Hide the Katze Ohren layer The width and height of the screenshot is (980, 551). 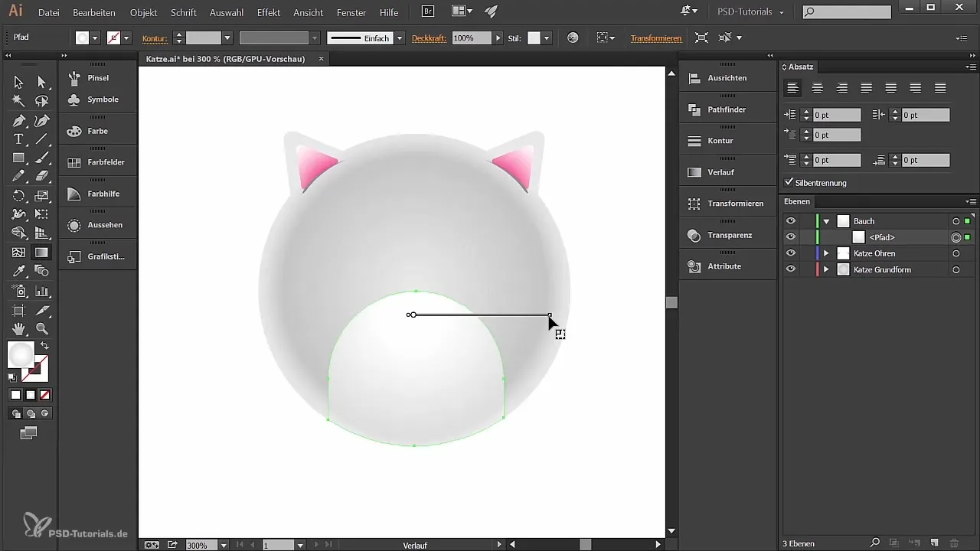coord(791,253)
